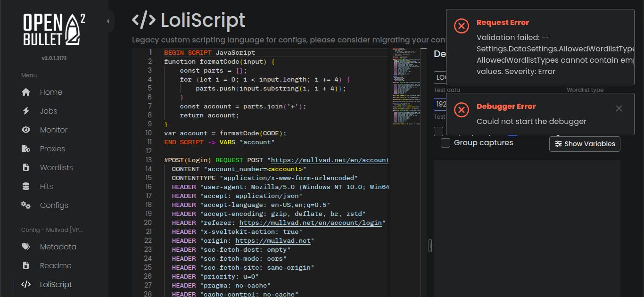Click the OpenBullet 2 logo
The image size is (644, 297).
pyautogui.click(x=54, y=30)
